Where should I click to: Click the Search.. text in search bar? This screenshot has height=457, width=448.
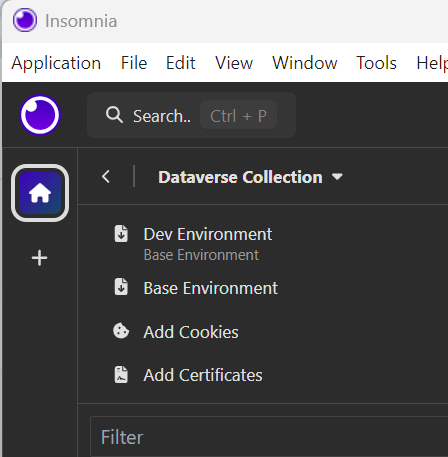tap(162, 116)
